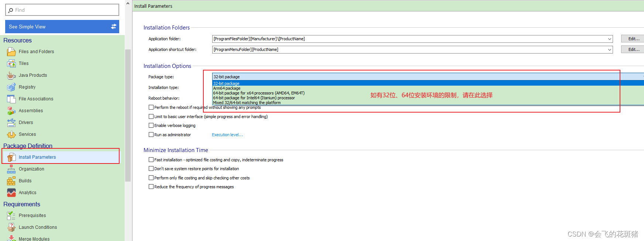Click the Assemblies icon
Screen dimensions: 644x241
(11, 111)
